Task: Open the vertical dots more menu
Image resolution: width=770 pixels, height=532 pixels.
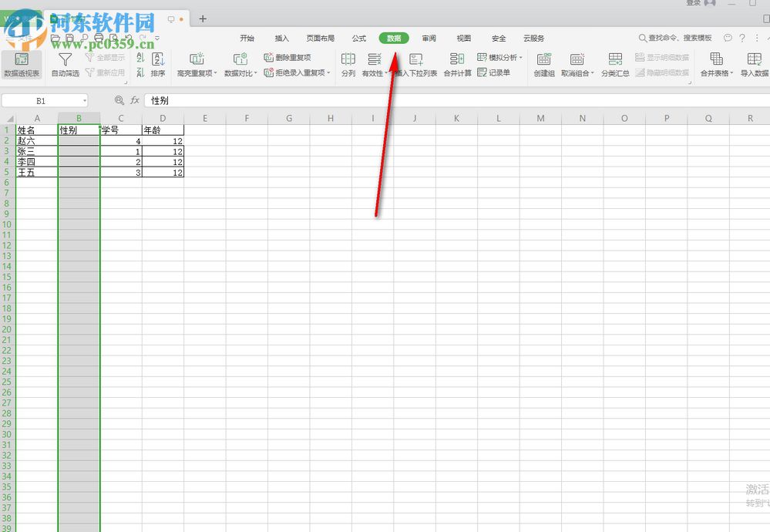Action: coord(757,38)
